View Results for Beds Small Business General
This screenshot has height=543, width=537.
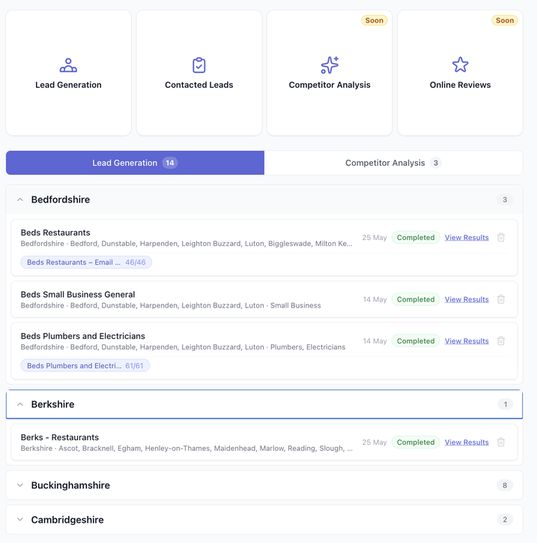point(466,299)
